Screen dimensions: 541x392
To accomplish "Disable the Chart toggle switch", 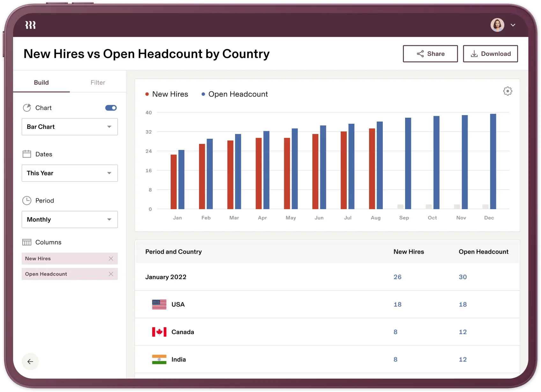I will point(111,108).
